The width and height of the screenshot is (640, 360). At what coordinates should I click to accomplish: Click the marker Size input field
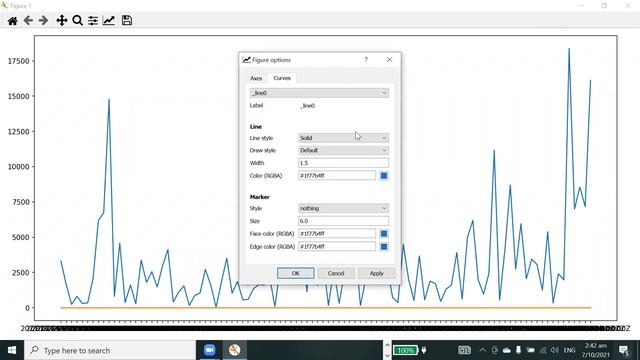pyautogui.click(x=343, y=221)
